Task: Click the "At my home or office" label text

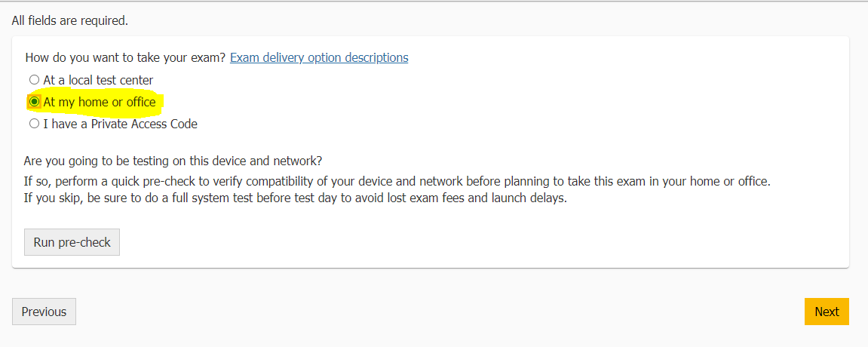Action: [100, 102]
